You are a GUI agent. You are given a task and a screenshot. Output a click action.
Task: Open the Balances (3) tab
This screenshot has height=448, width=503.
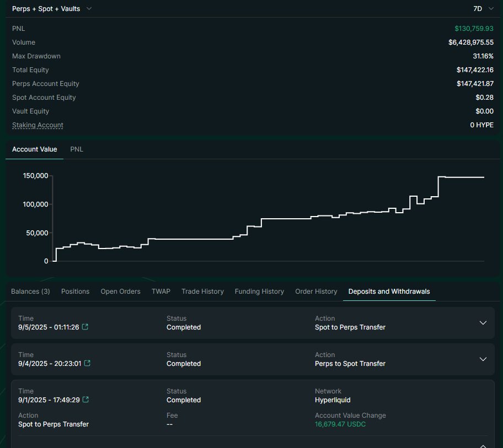pos(30,292)
